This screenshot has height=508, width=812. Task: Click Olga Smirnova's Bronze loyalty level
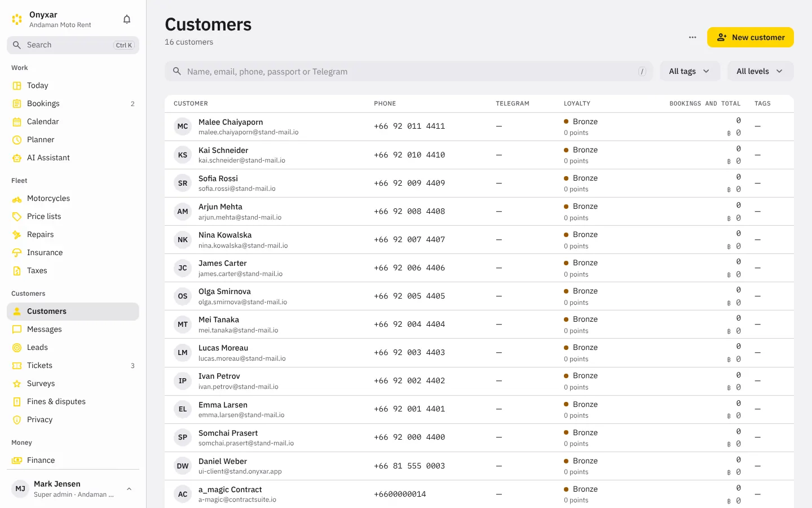581,291
